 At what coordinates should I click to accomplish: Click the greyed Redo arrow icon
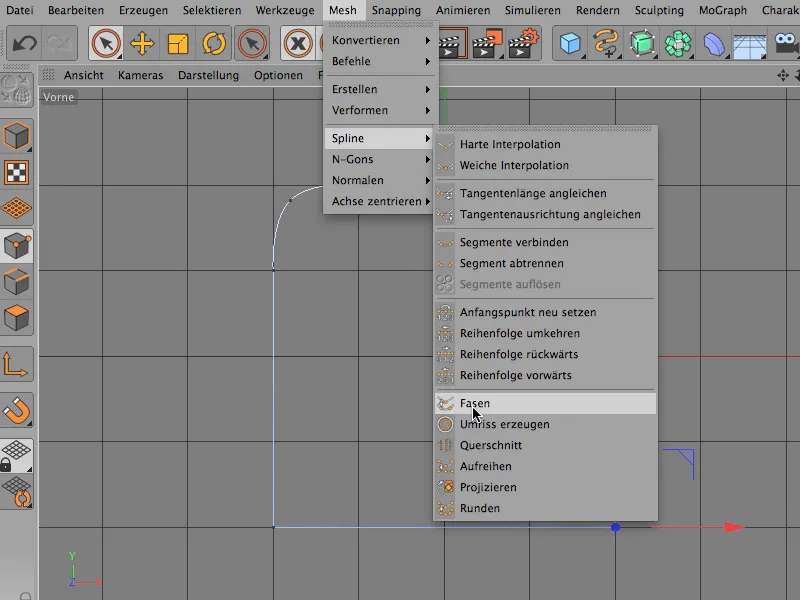click(x=59, y=43)
